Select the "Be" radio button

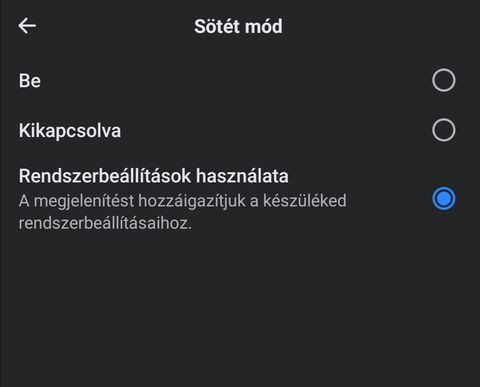tap(444, 80)
